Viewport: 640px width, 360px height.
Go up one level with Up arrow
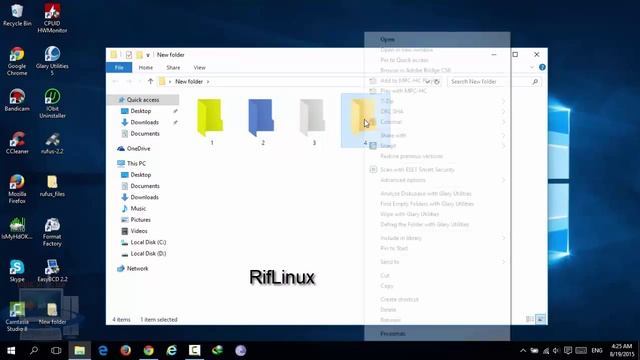pos(150,82)
